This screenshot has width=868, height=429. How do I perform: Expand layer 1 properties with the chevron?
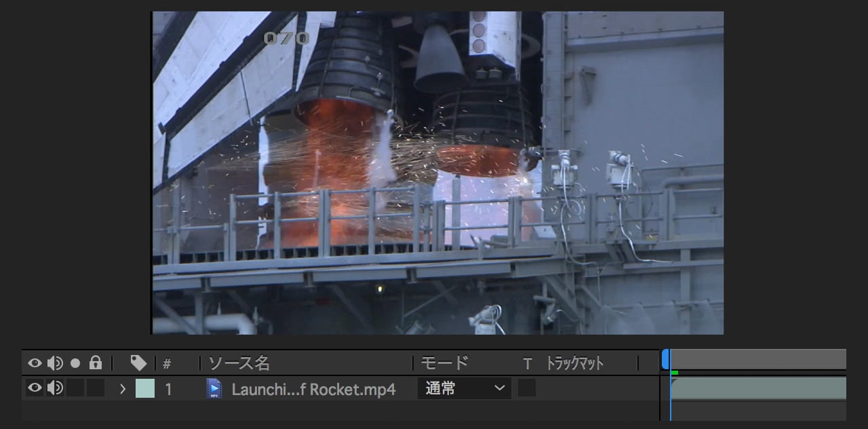point(123,389)
